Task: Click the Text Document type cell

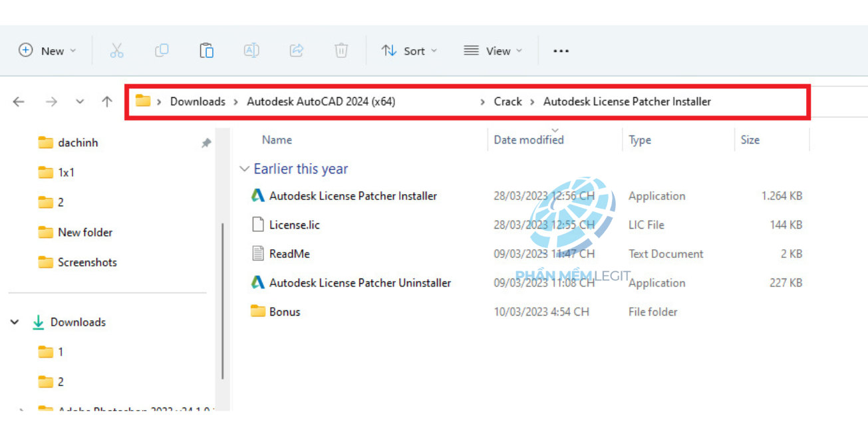Action: click(x=666, y=254)
